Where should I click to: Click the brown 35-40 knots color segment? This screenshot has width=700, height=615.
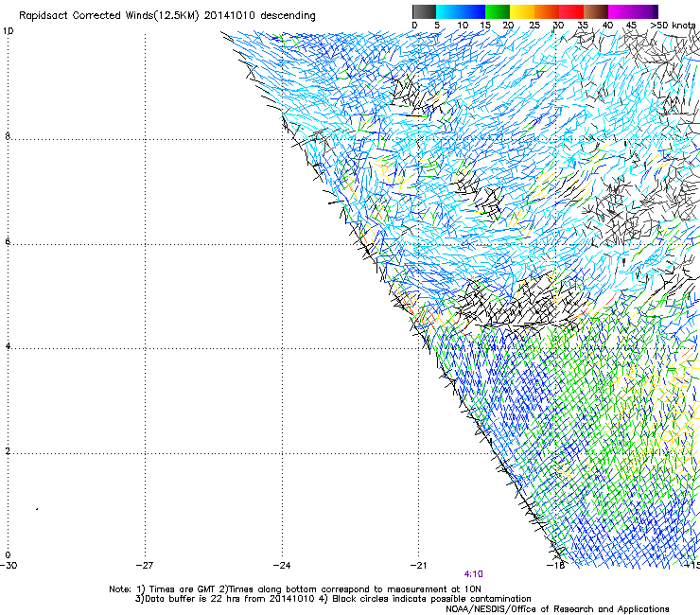[x=596, y=11]
